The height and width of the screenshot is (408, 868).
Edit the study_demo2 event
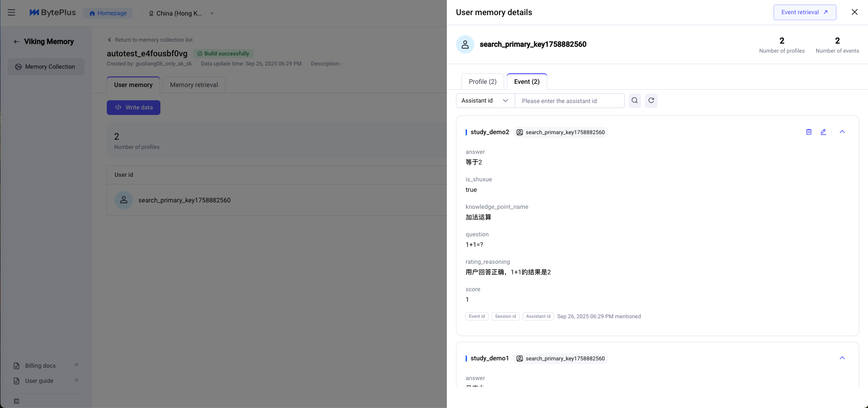click(x=824, y=132)
